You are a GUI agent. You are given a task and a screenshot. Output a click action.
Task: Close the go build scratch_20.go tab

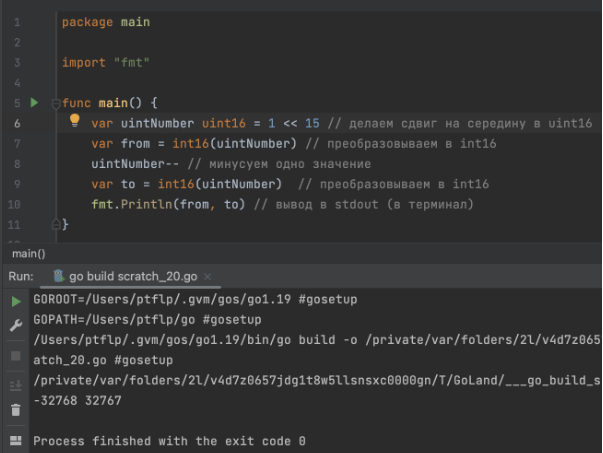pyautogui.click(x=217, y=276)
